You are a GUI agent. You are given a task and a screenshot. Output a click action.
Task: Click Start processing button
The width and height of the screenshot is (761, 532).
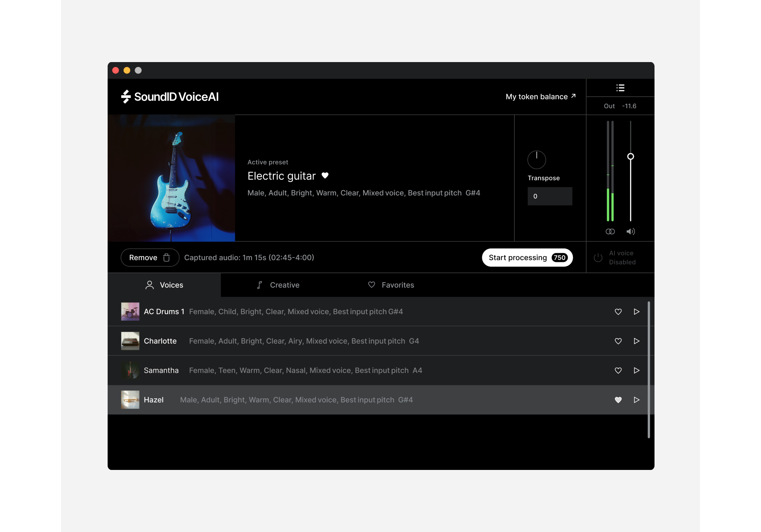(527, 258)
